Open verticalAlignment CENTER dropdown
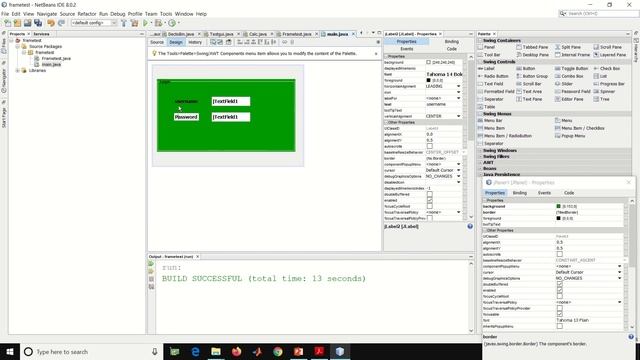This screenshot has height=360, width=640. [458, 116]
